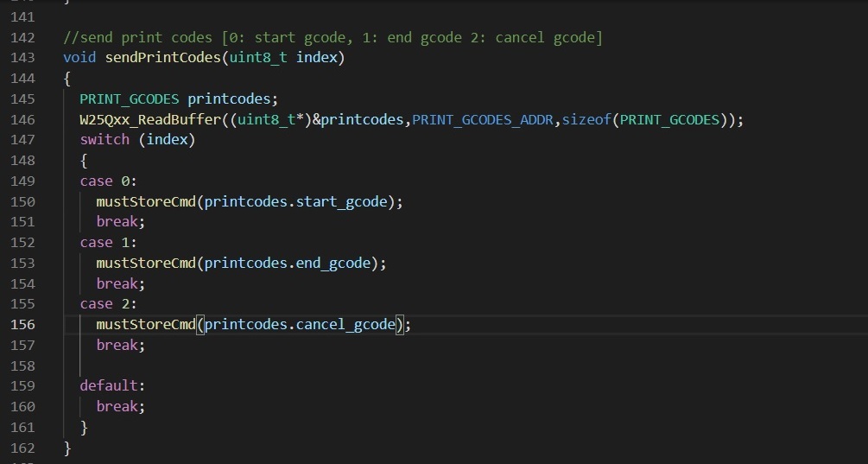Click line number 147 in the gutter
The height and width of the screenshot is (464, 868).
pyautogui.click(x=22, y=139)
